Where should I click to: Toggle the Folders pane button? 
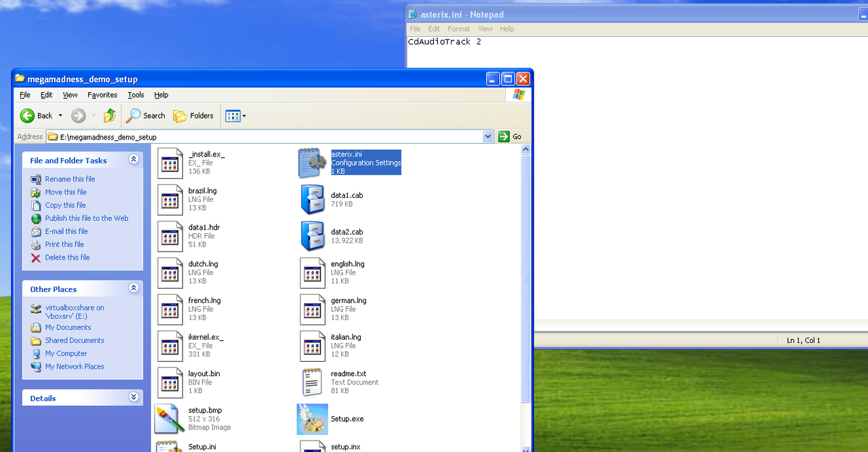point(194,116)
